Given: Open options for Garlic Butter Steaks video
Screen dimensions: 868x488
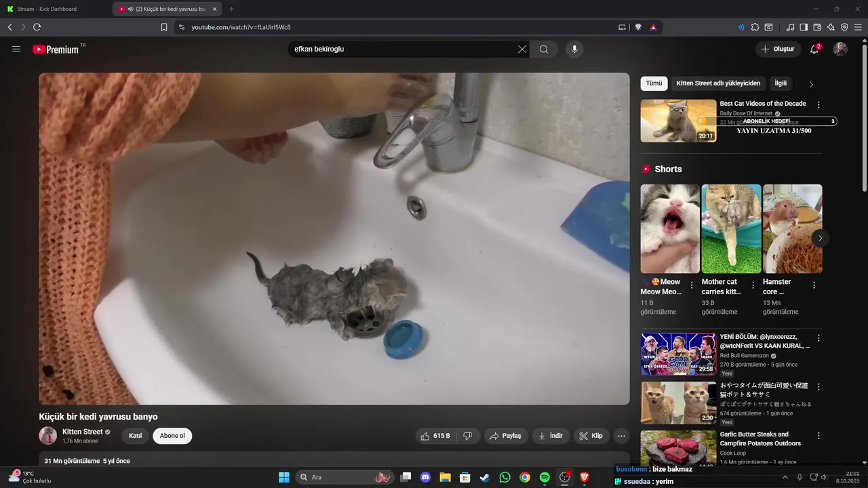Looking at the screenshot, I should [818, 436].
